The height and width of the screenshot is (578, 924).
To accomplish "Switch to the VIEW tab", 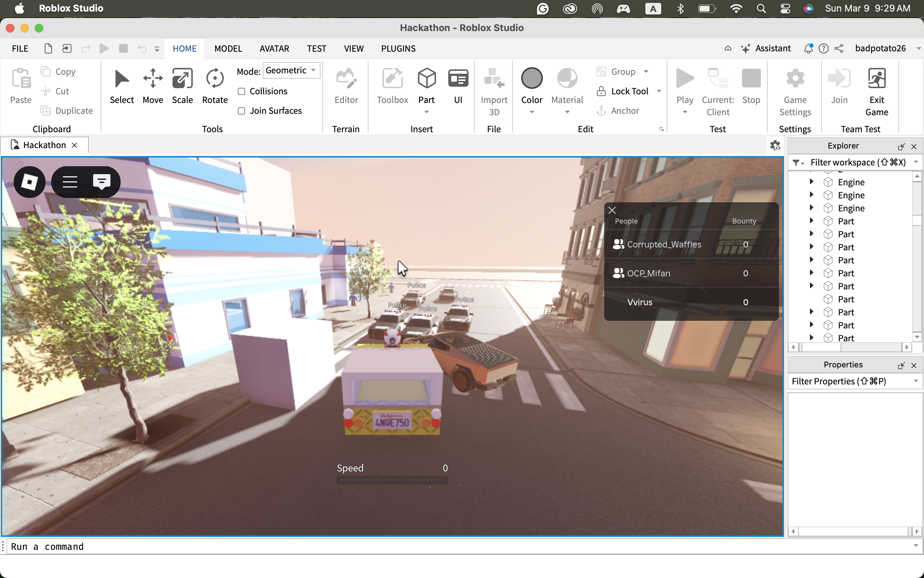I will click(x=354, y=48).
